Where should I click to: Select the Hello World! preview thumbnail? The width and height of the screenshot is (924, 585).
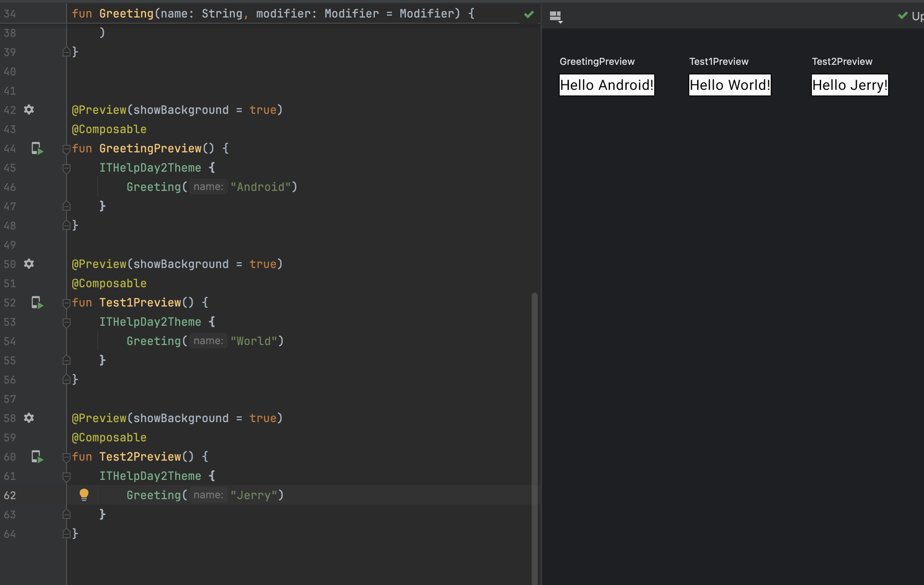coord(730,85)
